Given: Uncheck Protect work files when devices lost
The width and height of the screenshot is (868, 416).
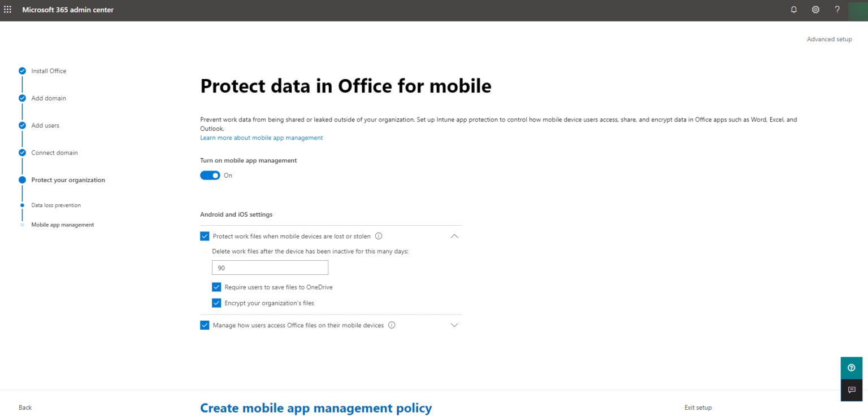Looking at the screenshot, I should coord(205,237).
